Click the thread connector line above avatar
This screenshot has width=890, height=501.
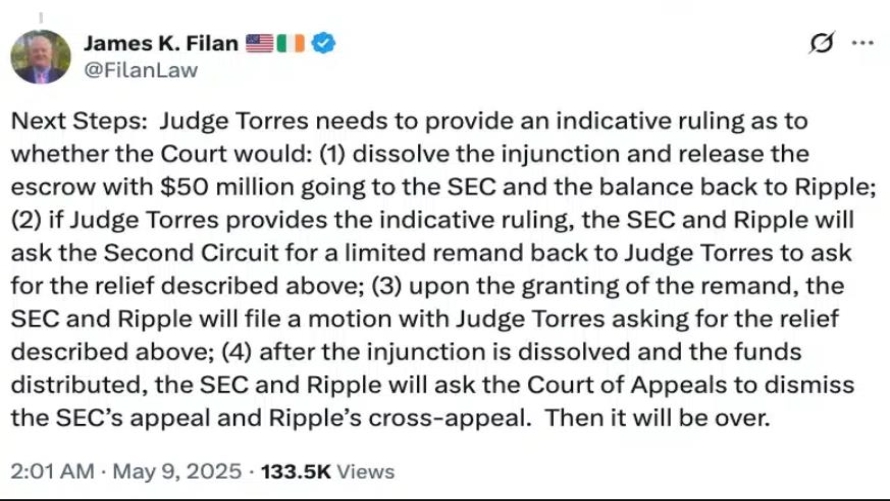click(40, 18)
